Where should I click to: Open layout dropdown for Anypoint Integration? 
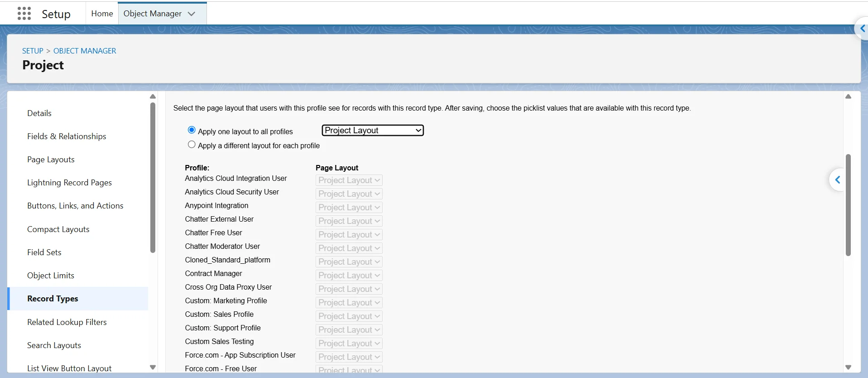click(349, 208)
